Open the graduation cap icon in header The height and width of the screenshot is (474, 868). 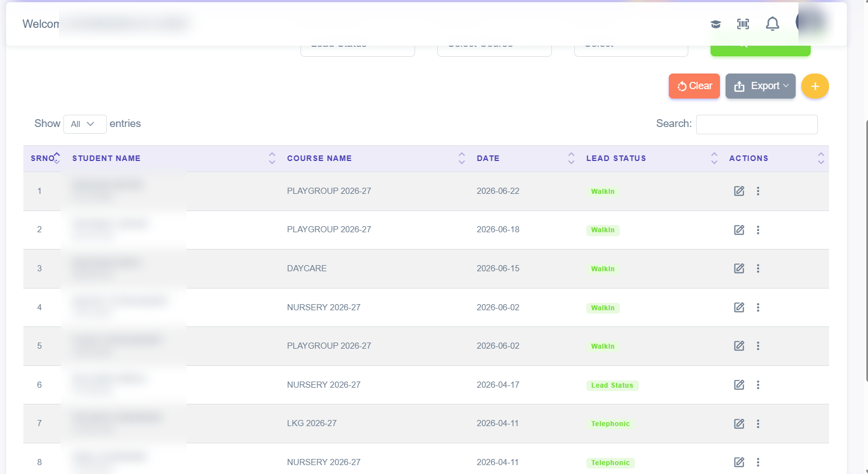[716, 24]
